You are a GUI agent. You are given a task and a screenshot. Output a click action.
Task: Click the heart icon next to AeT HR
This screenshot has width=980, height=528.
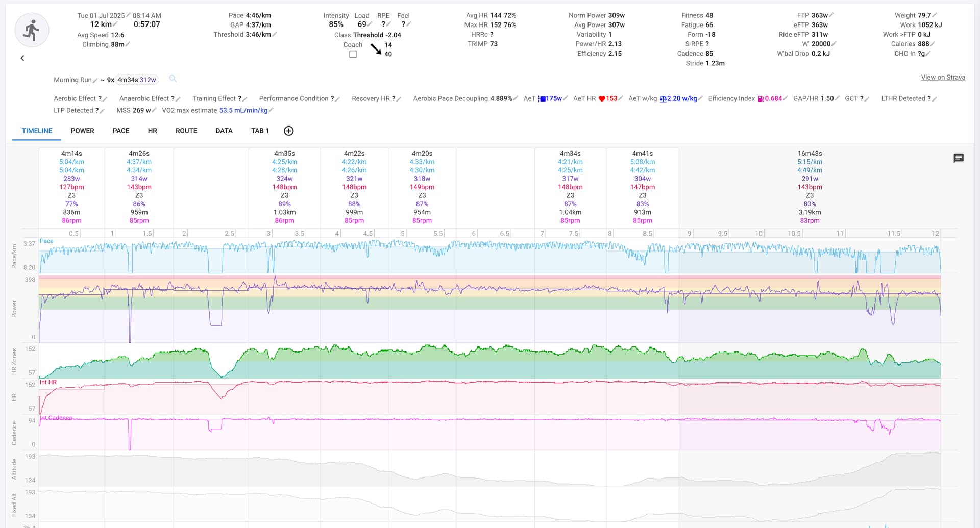point(603,98)
